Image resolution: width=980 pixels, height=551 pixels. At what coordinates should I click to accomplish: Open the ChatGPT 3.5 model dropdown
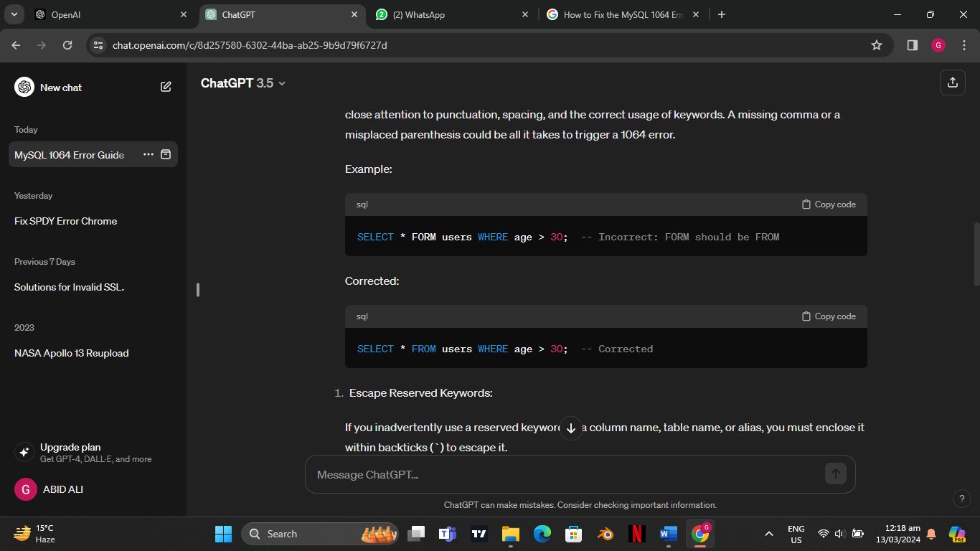click(242, 83)
